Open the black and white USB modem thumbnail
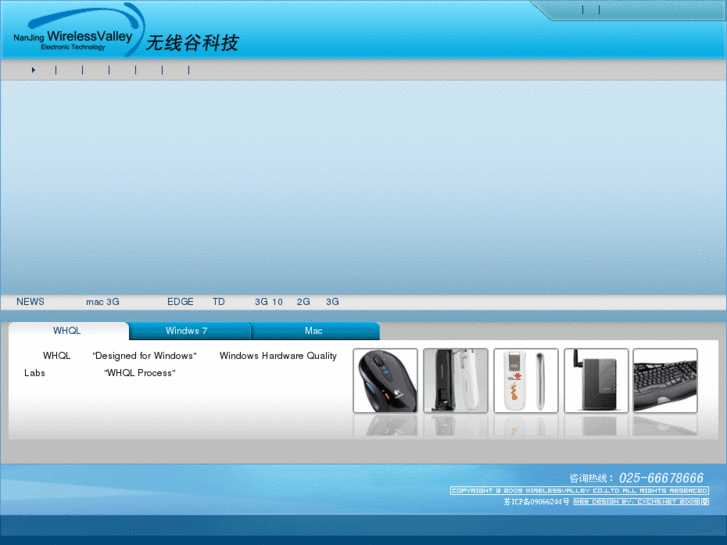Viewport: 727px width, 545px height. 455,381
